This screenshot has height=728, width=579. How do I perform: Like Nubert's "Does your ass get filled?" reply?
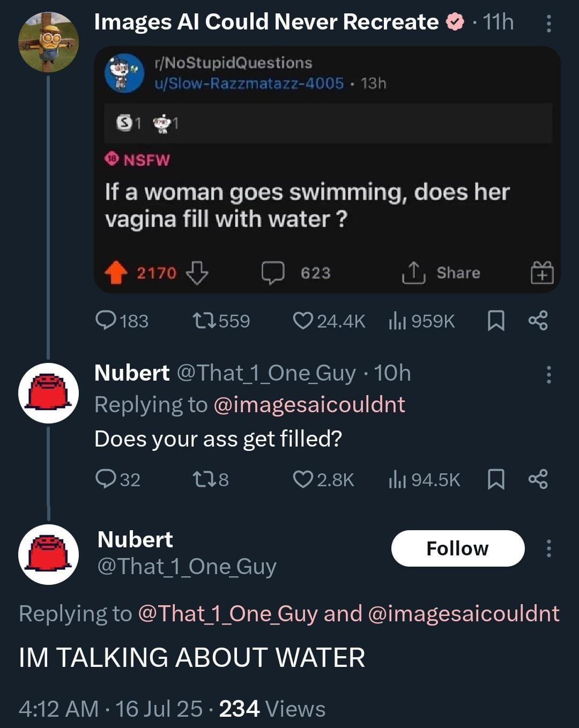[303, 479]
